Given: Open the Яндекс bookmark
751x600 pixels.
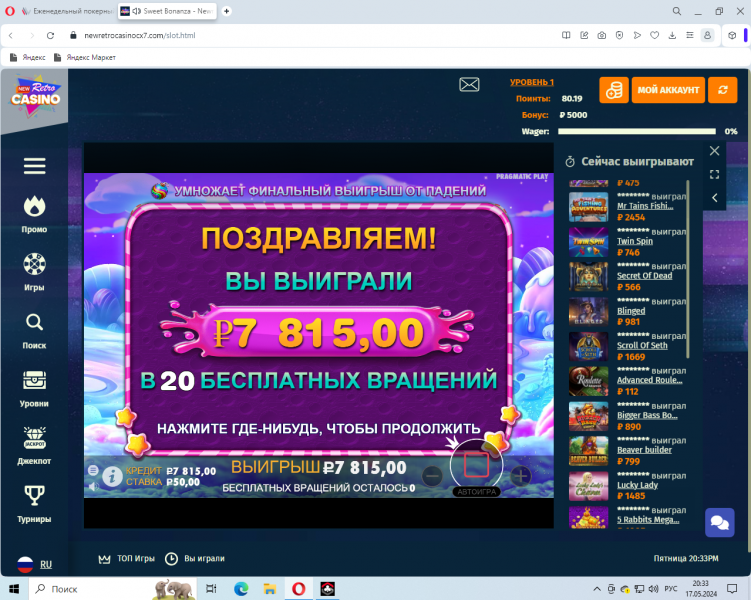Looking at the screenshot, I should (x=28, y=57).
